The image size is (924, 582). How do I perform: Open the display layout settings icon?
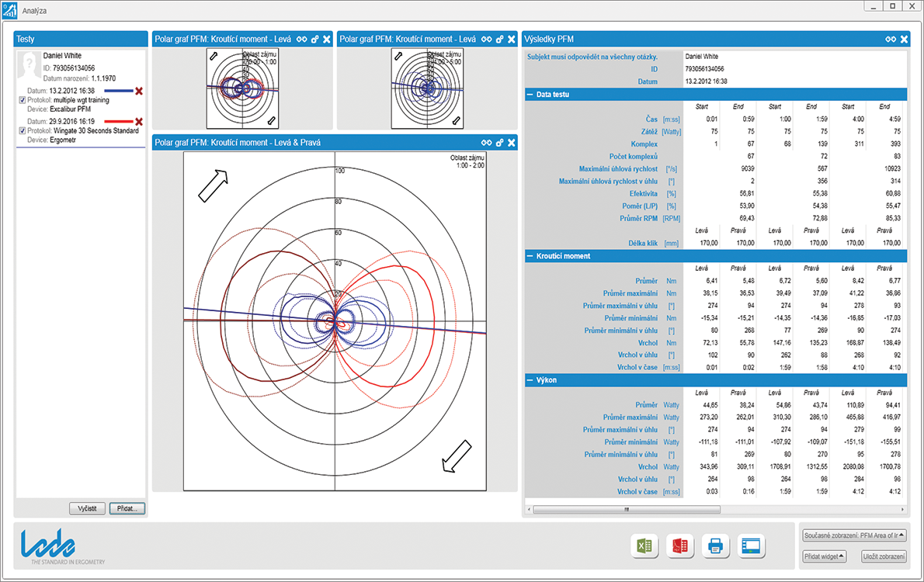pos(751,546)
